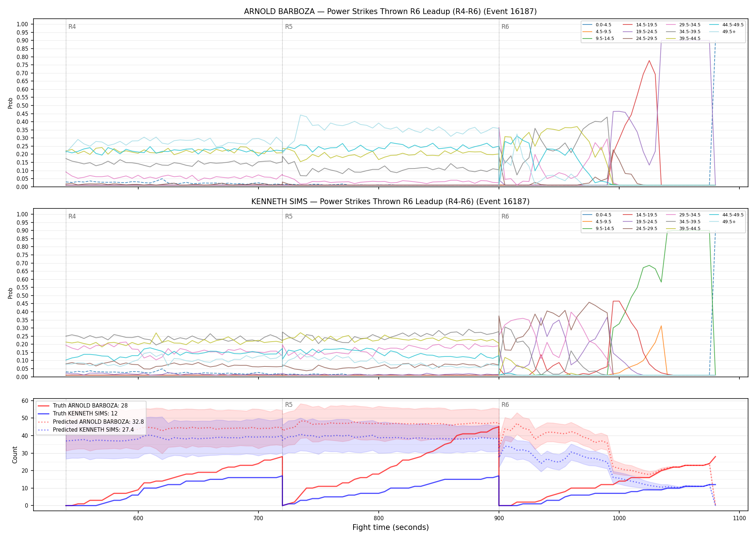756x540 pixels.
Task: Click the 600 tick on the fight time axis
Action: pyautogui.click(x=138, y=518)
